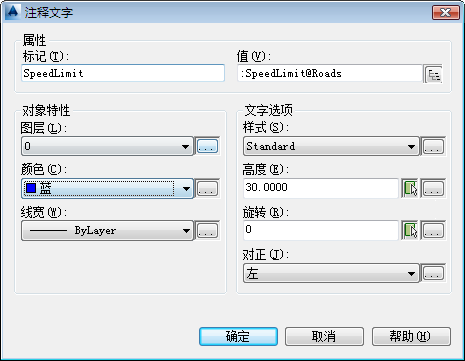The image size is (465, 361).
Task: Click the ellipsis button next to the 线宽 dropdown
Action: point(207,230)
